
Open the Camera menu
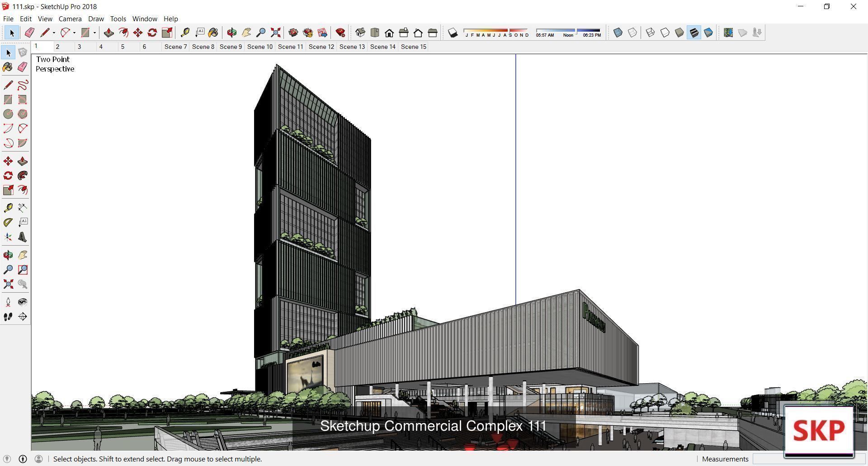(70, 19)
